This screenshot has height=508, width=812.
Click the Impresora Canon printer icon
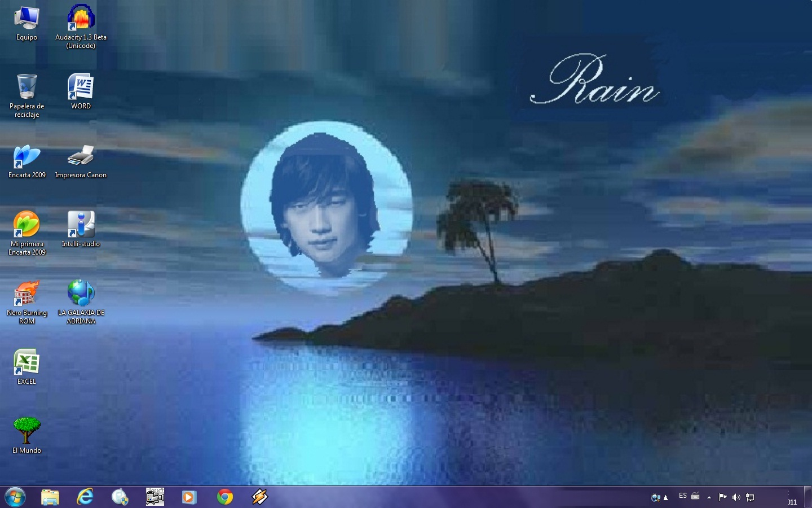tap(81, 156)
